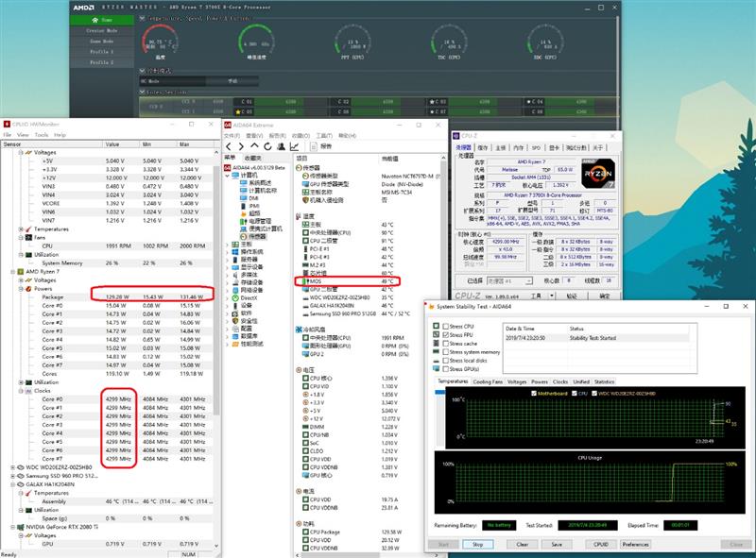The height and width of the screenshot is (558, 756).
Task: Enable the Stress CPU checkbox
Action: pyautogui.click(x=446, y=327)
